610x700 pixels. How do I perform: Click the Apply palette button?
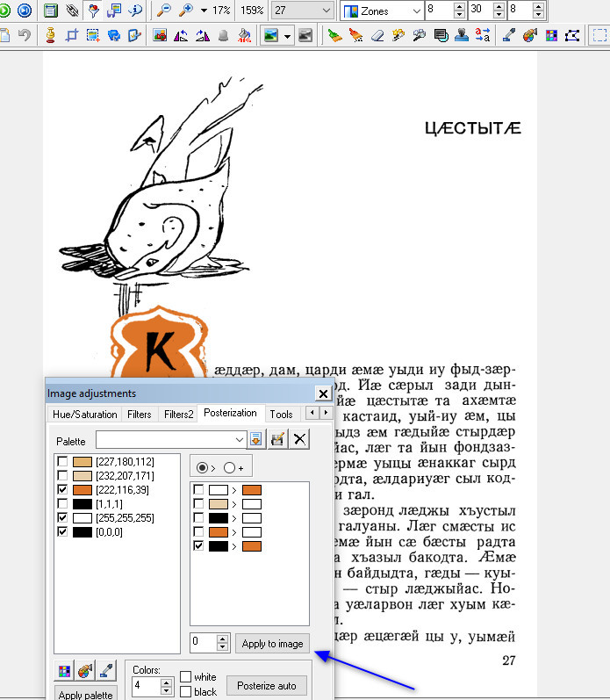[x=86, y=694]
